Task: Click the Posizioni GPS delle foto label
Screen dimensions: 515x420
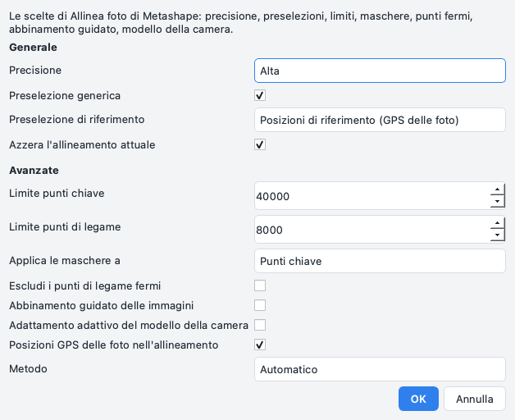Action: coord(114,345)
